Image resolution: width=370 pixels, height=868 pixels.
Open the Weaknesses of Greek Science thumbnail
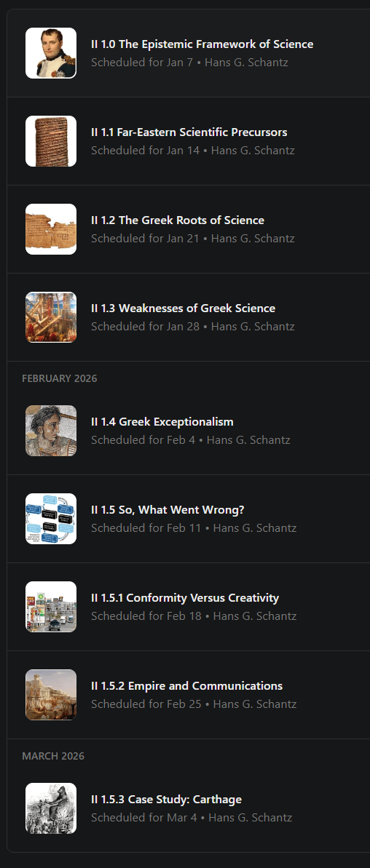click(x=51, y=317)
